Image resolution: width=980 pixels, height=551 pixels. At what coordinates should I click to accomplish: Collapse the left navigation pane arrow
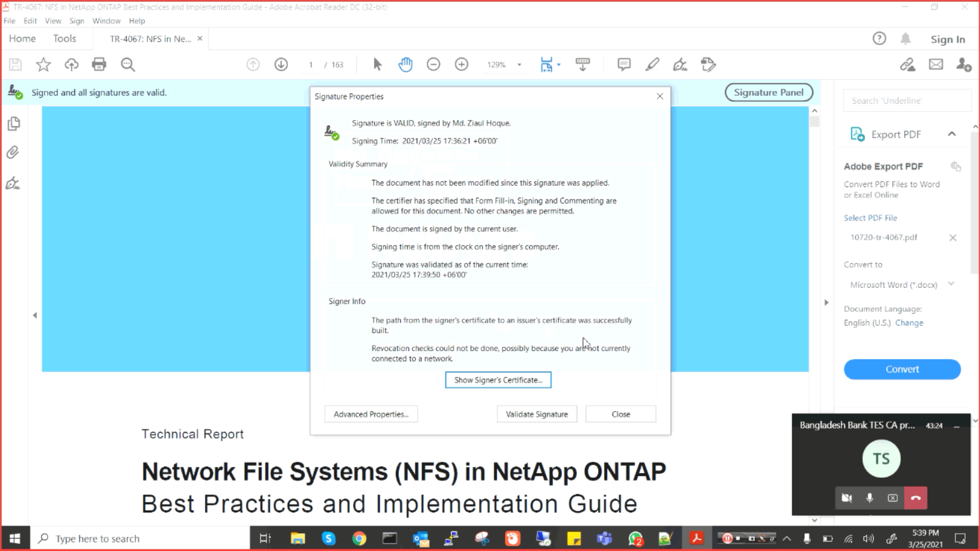click(35, 315)
